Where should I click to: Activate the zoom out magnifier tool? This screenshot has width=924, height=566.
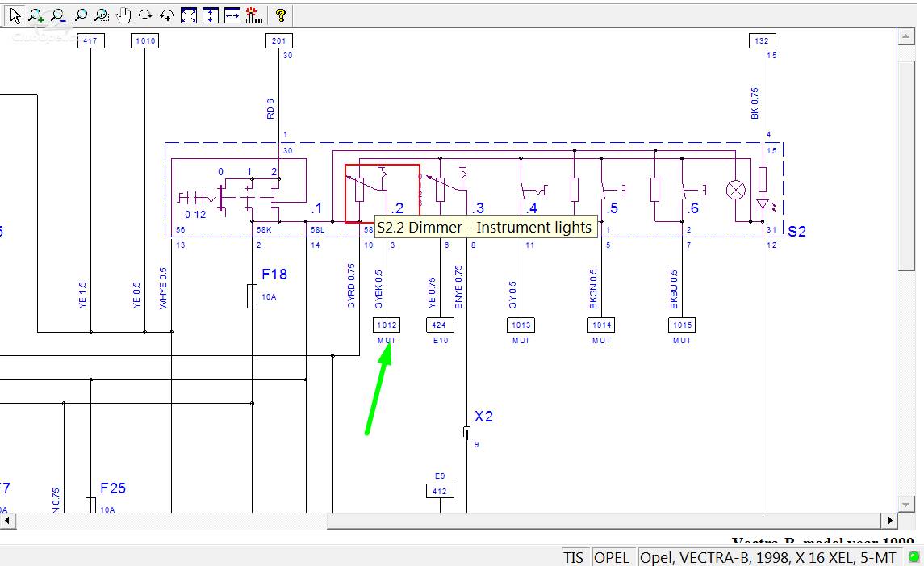click(x=58, y=16)
